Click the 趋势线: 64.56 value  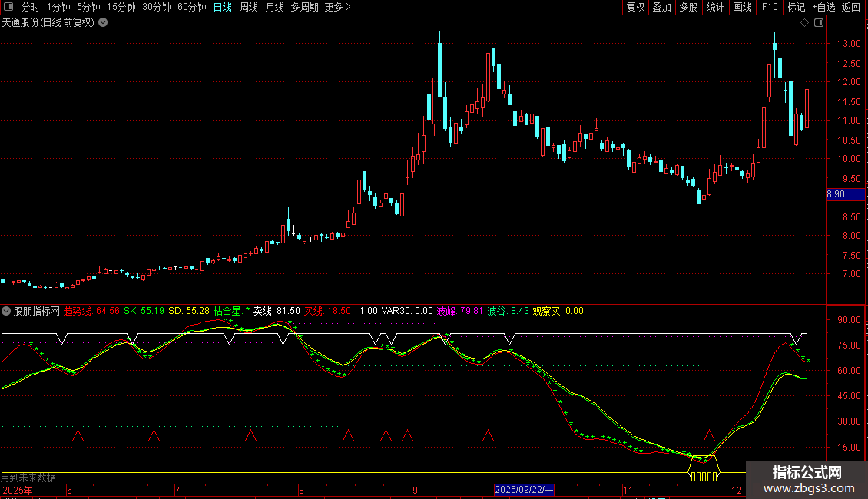(x=91, y=311)
